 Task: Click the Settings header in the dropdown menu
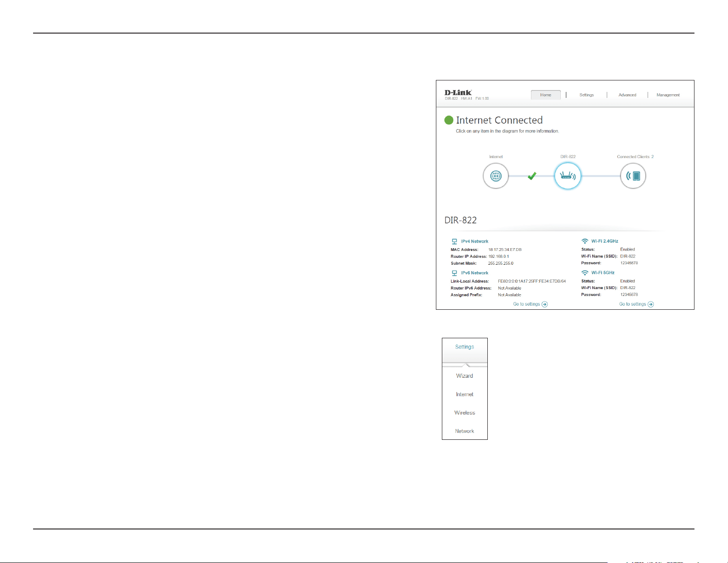464,347
